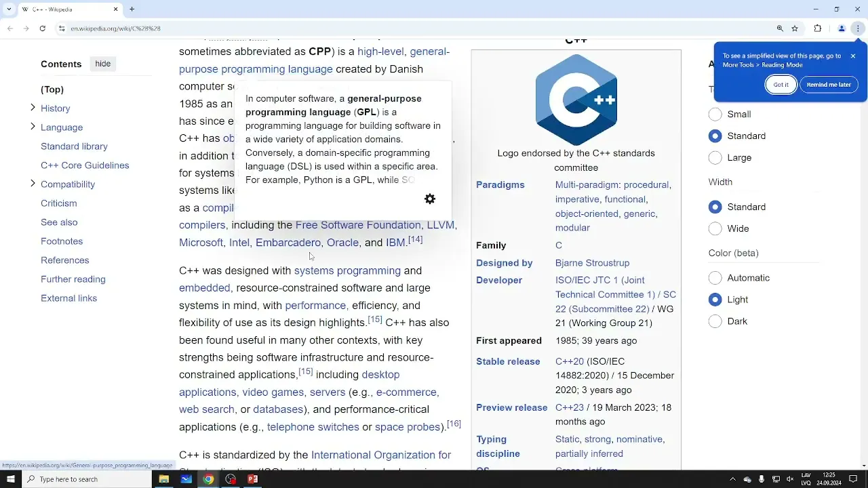Open citation footnote [14]
Screen dimensions: 868x488
(x=416, y=239)
